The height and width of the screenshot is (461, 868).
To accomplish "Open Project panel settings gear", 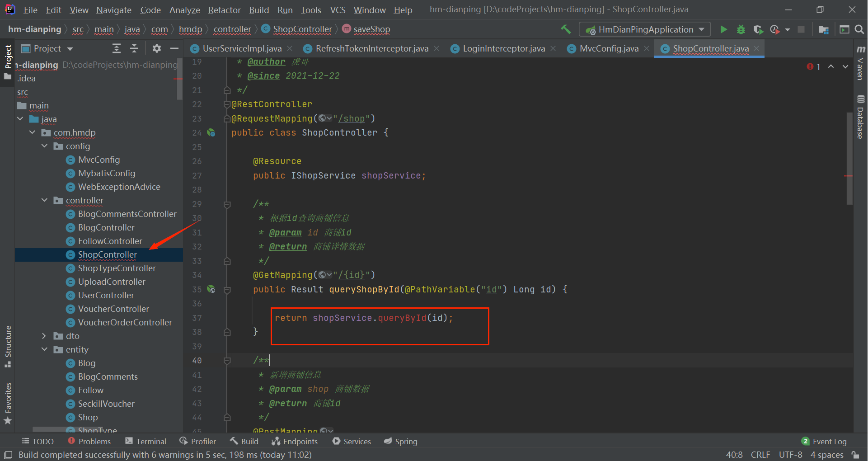I will [157, 48].
